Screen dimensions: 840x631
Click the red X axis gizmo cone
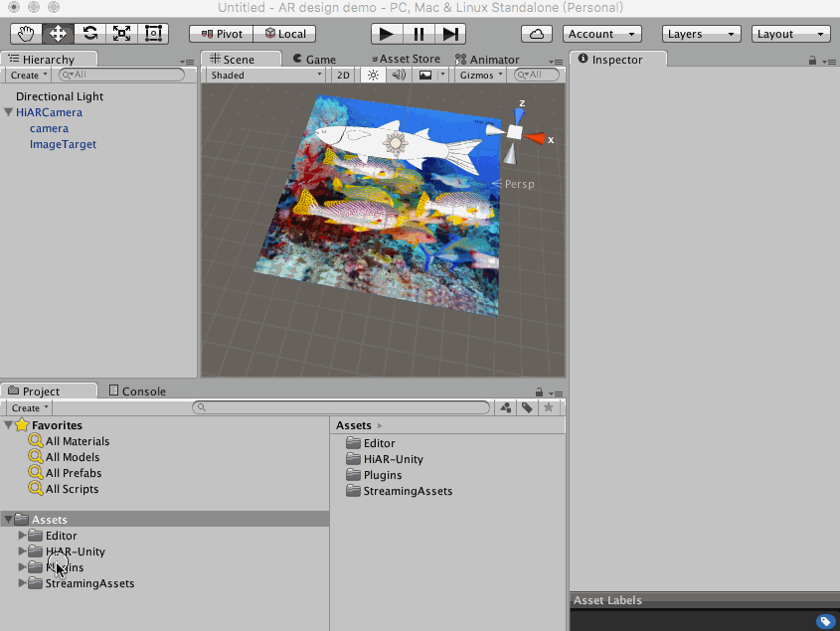(536, 139)
